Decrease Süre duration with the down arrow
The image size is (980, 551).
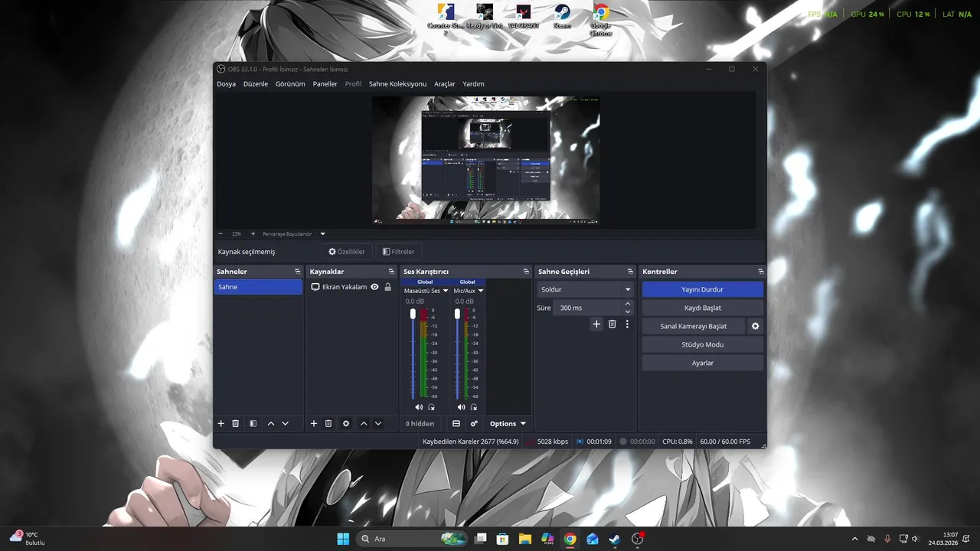click(x=628, y=311)
